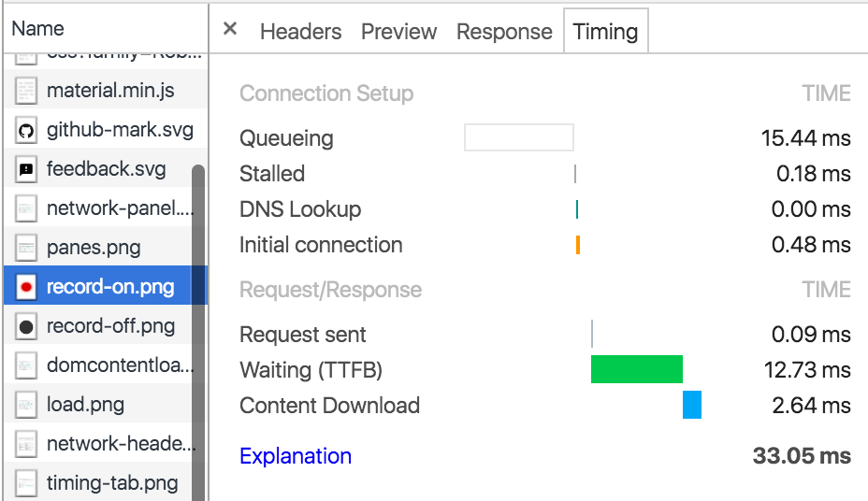868x501 pixels.
Task: Select the Timing tab
Action: [605, 32]
